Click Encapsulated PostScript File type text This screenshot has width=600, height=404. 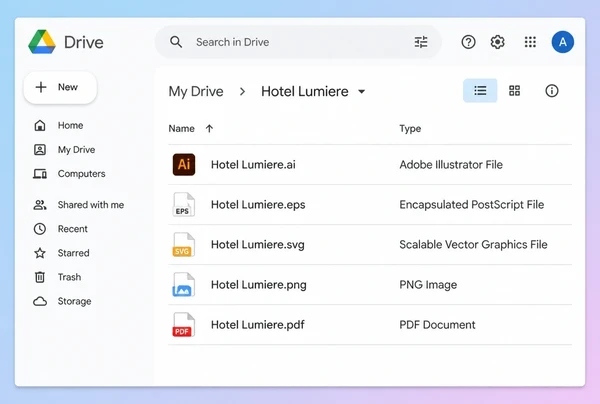(x=472, y=205)
